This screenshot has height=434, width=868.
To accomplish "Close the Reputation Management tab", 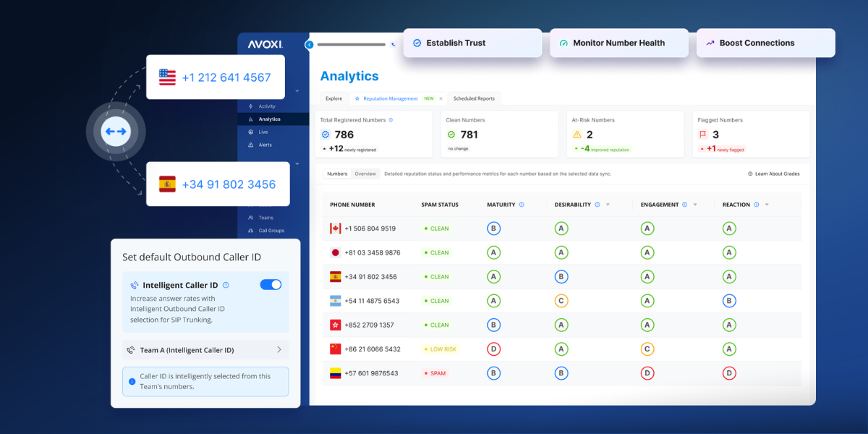I will click(x=441, y=98).
